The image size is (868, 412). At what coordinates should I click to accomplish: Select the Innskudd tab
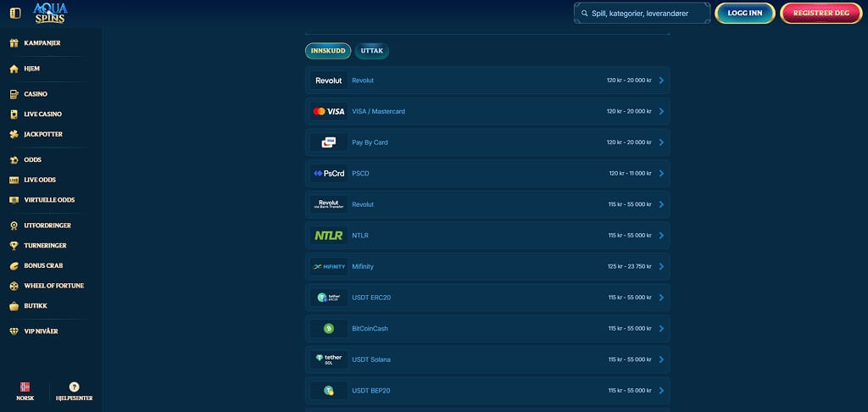click(328, 51)
